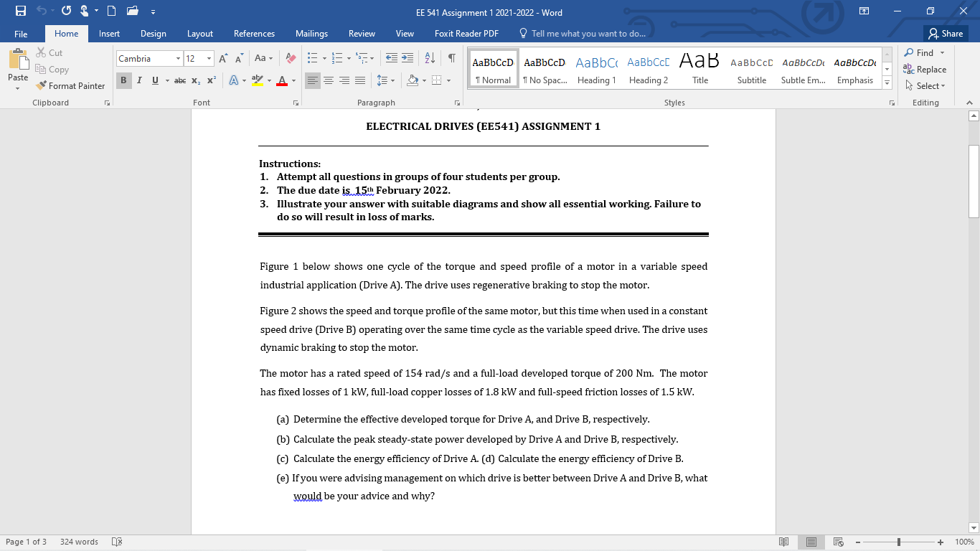980x551 pixels.
Task: Apply superscript formatting
Action: click(212, 80)
